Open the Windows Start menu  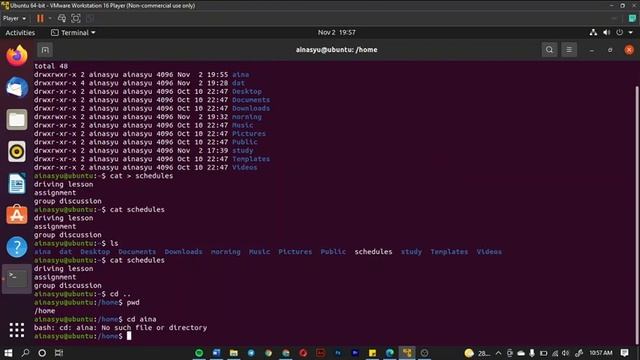pos(8,353)
